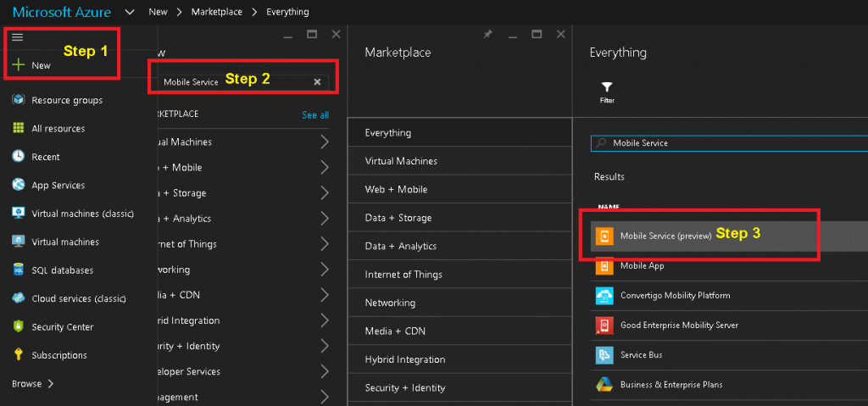Click the See all link
The image size is (868, 406).
tap(315, 115)
